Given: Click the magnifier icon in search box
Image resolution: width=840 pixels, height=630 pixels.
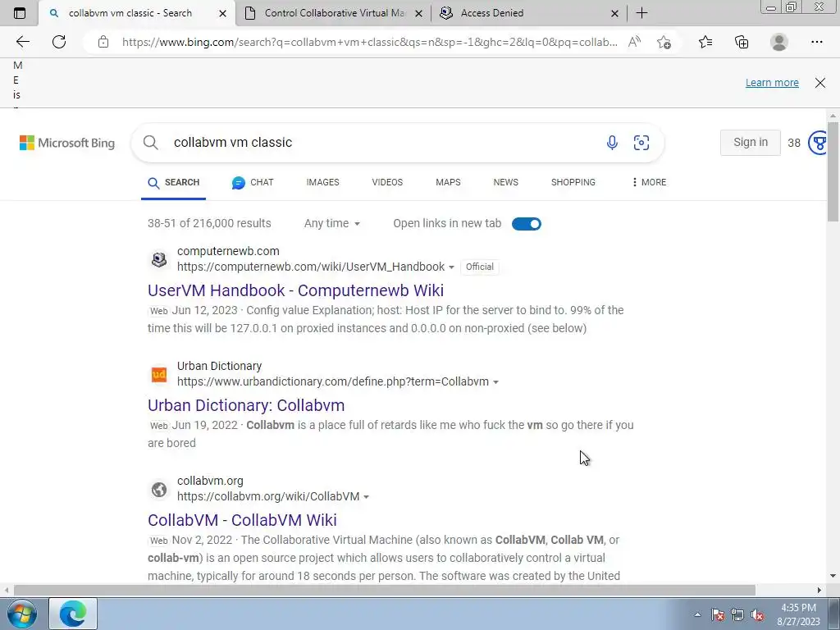Looking at the screenshot, I should [x=151, y=143].
